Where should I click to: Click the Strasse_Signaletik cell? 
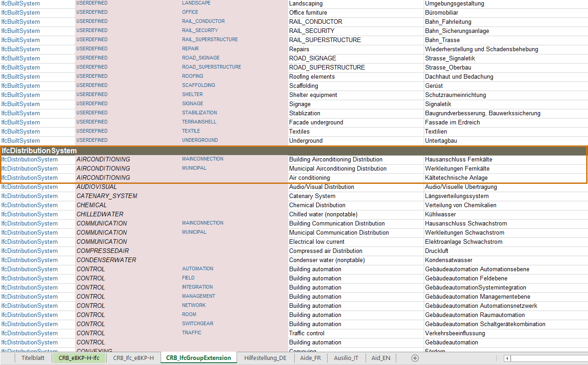(506, 58)
